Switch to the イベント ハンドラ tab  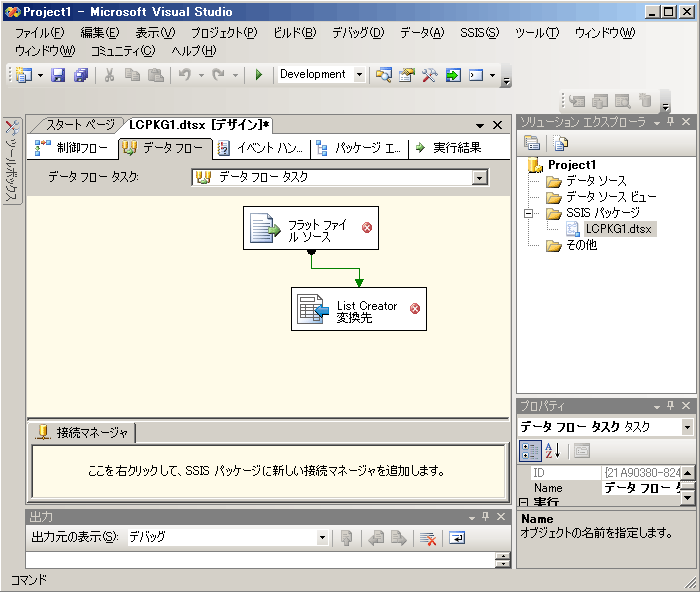point(261,148)
